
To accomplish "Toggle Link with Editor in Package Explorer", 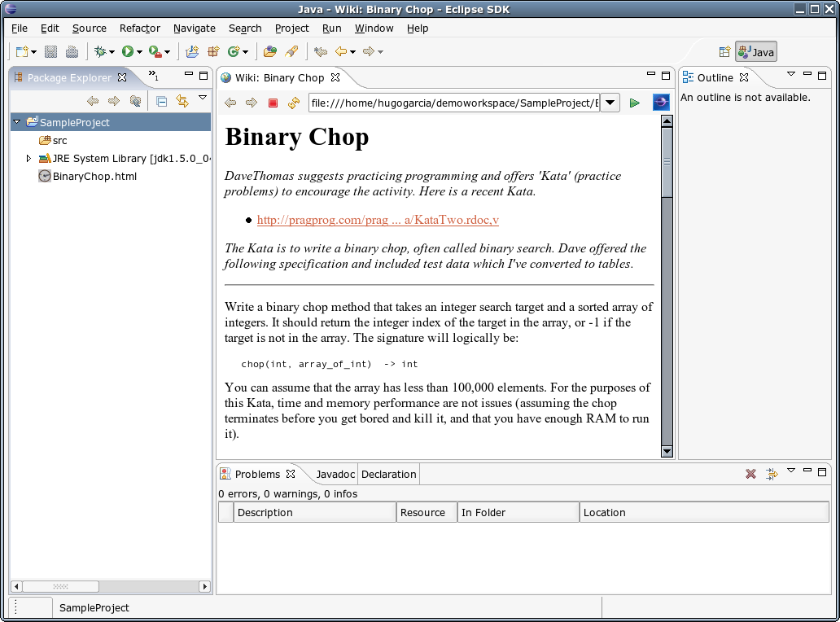I will 182,102.
